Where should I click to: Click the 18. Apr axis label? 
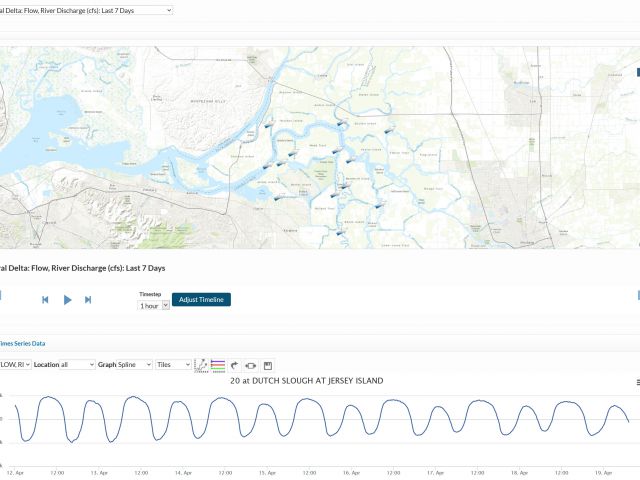point(519,473)
